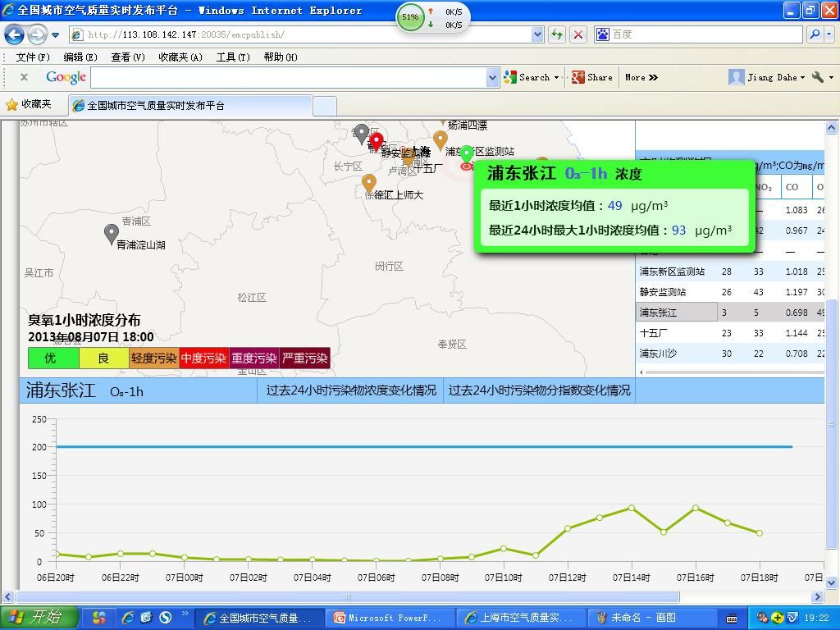Viewport: 840px width, 630px height.
Task: Select the orange 徐汇上师大 map marker
Action: 369,183
